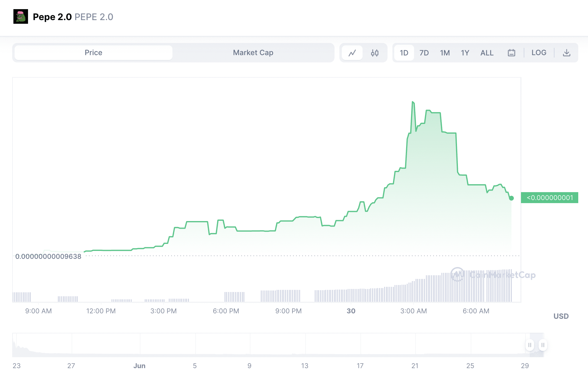
Task: Click the 9:00 PM axis label
Action: click(x=288, y=311)
